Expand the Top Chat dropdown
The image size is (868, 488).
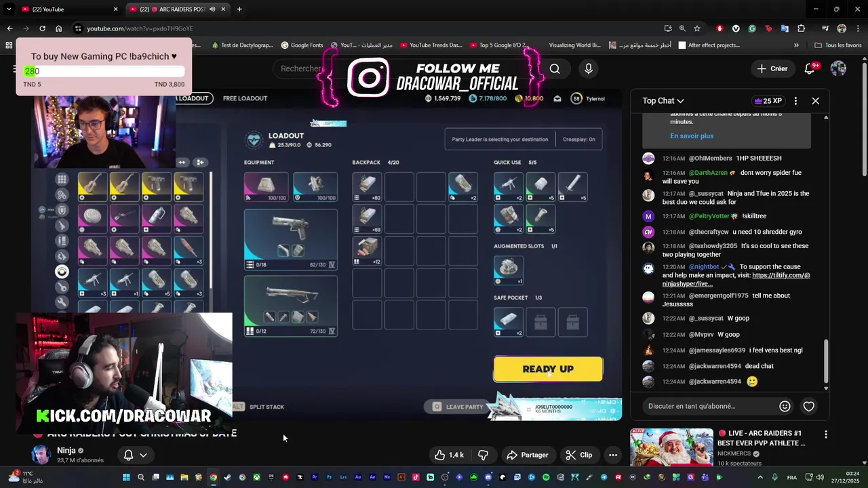663,100
